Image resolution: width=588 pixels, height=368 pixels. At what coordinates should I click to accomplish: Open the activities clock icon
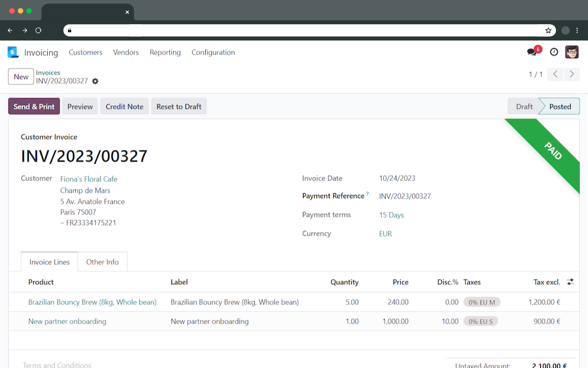tap(554, 52)
